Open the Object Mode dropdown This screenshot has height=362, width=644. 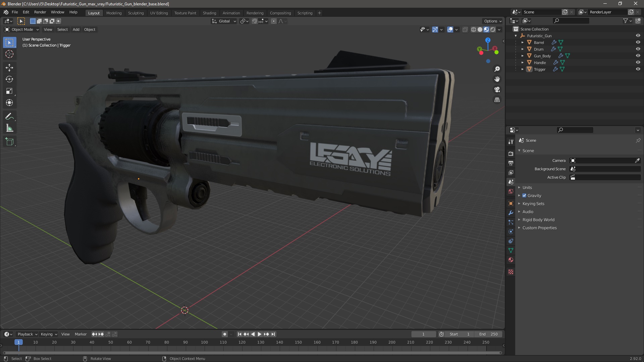click(x=21, y=29)
